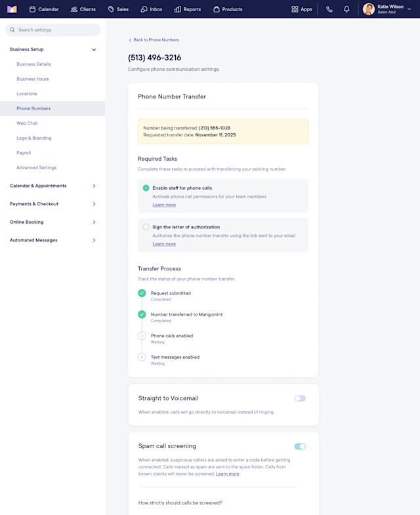
Task: Click the Calendar icon in navigation bar
Action: 32,9
